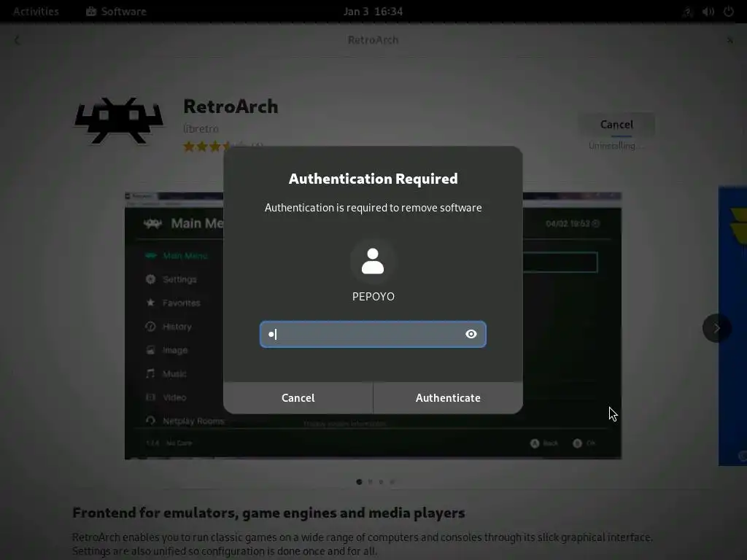The image size is (747, 560).
Task: Close the Software window
Action: tap(729, 40)
